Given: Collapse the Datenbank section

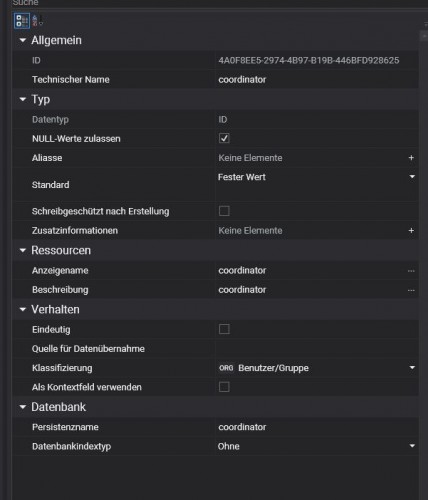Looking at the screenshot, I should click(23, 407).
